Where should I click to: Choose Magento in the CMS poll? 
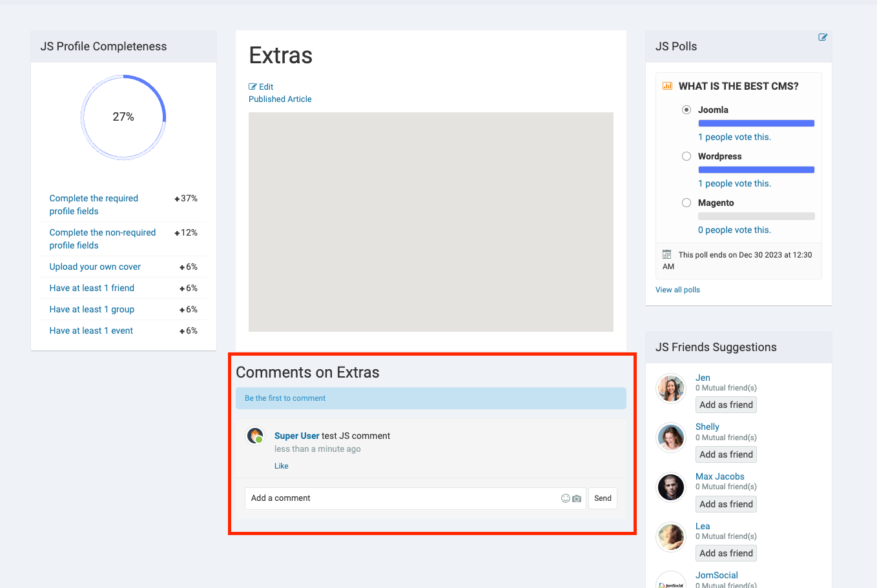686,203
